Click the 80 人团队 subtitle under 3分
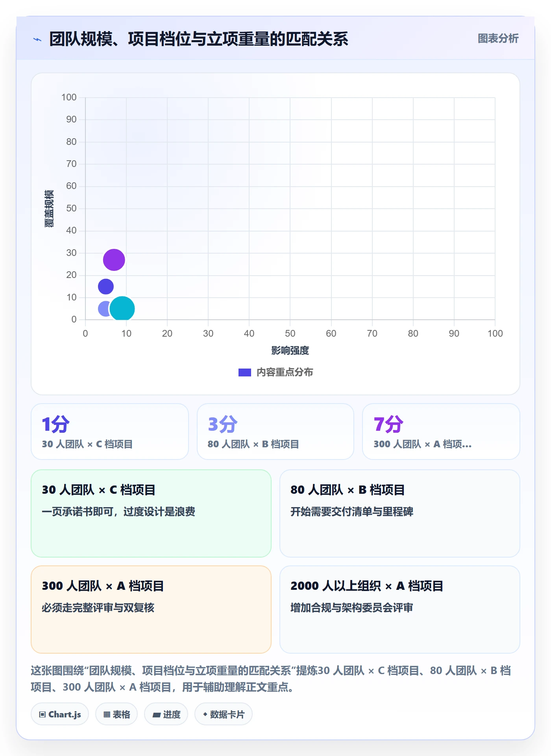This screenshot has width=551, height=756. coord(253,444)
